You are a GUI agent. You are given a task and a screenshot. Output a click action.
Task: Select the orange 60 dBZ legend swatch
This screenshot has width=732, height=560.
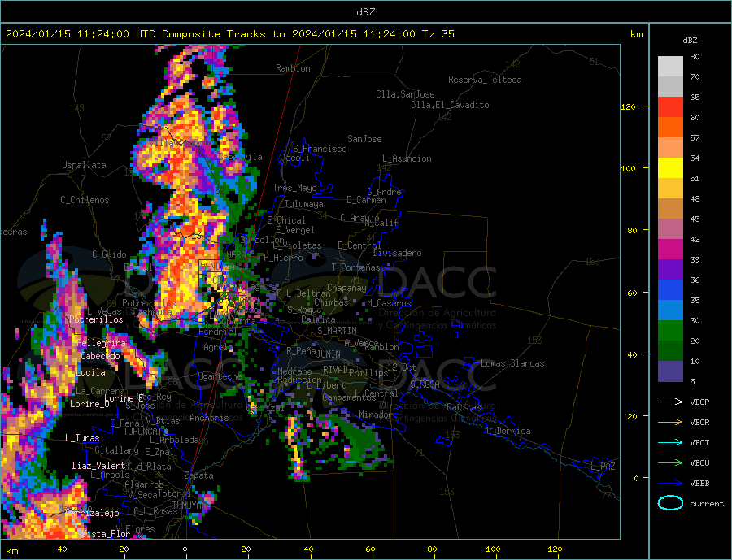point(670,127)
